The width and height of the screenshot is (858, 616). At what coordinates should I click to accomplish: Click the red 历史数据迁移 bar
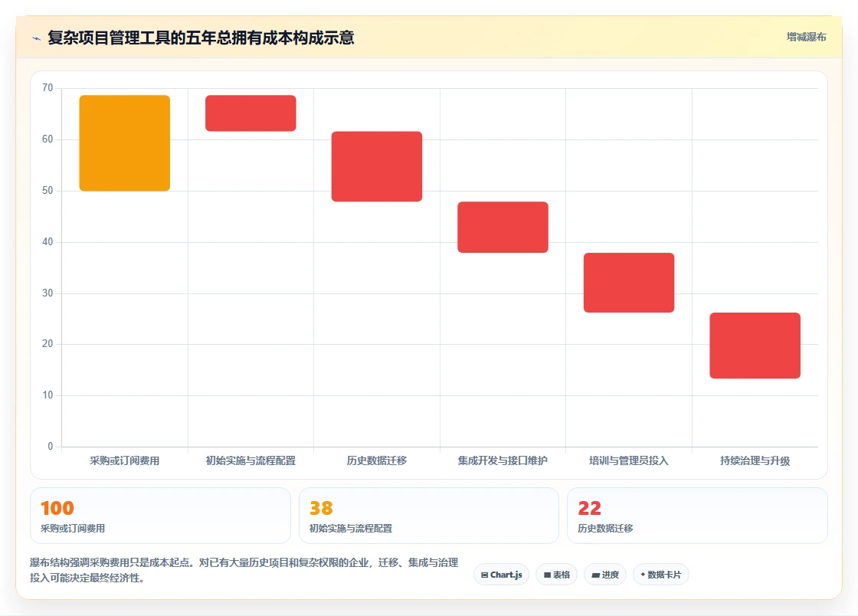point(377,166)
